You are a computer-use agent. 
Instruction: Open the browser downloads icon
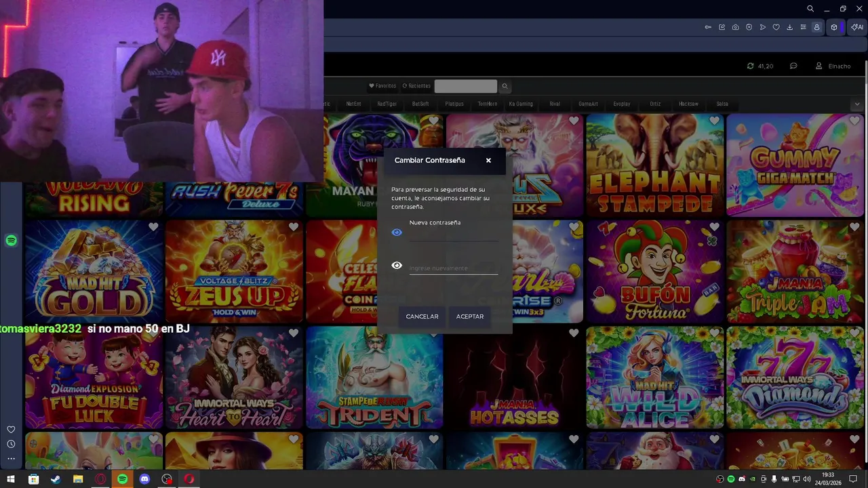click(x=790, y=27)
